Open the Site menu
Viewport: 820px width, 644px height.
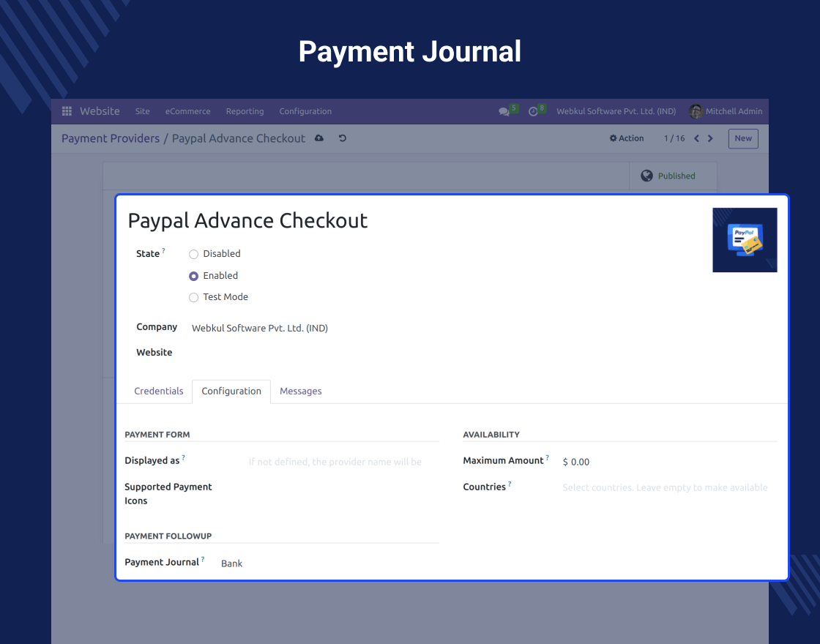tap(142, 111)
